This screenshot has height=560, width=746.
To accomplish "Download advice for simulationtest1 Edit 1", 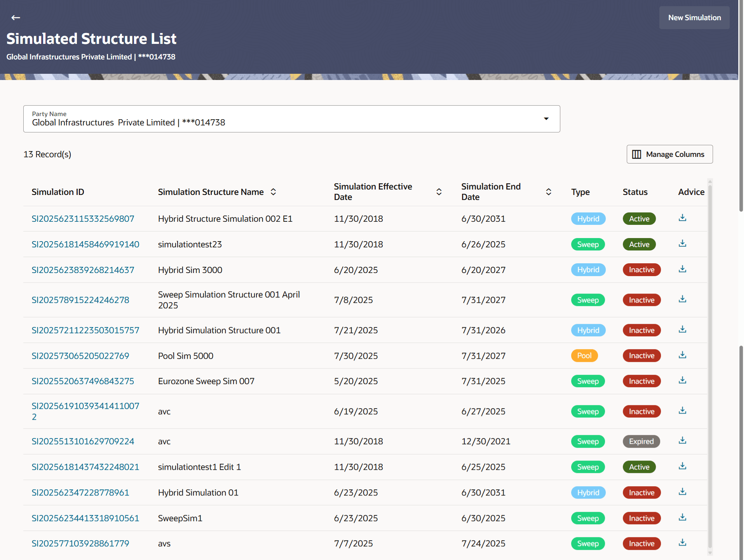I will click(682, 466).
